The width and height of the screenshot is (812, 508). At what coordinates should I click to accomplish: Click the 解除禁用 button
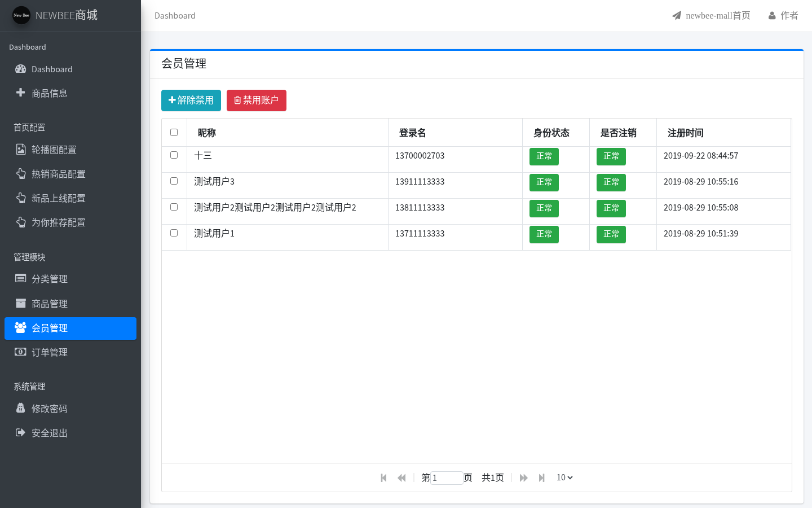tap(191, 100)
